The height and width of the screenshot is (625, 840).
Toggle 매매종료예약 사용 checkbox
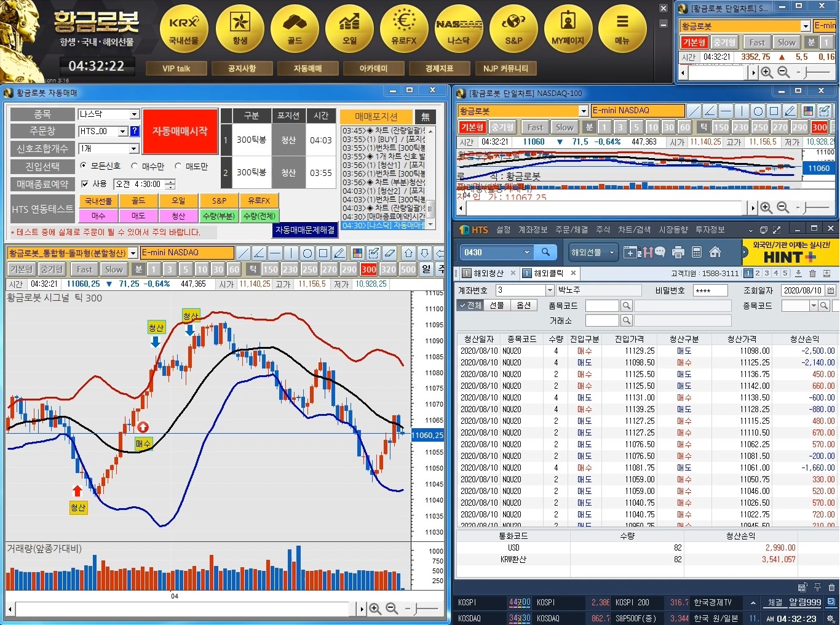pos(85,184)
